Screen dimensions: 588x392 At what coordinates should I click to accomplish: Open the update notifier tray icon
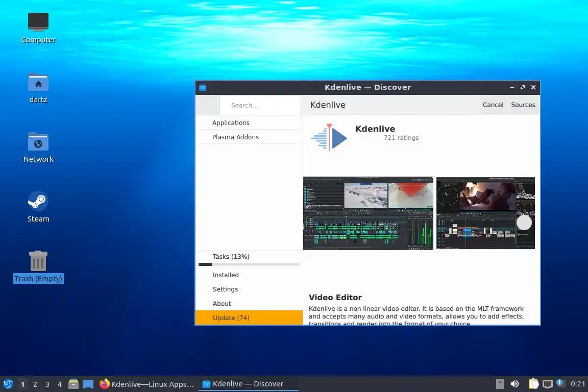click(560, 383)
